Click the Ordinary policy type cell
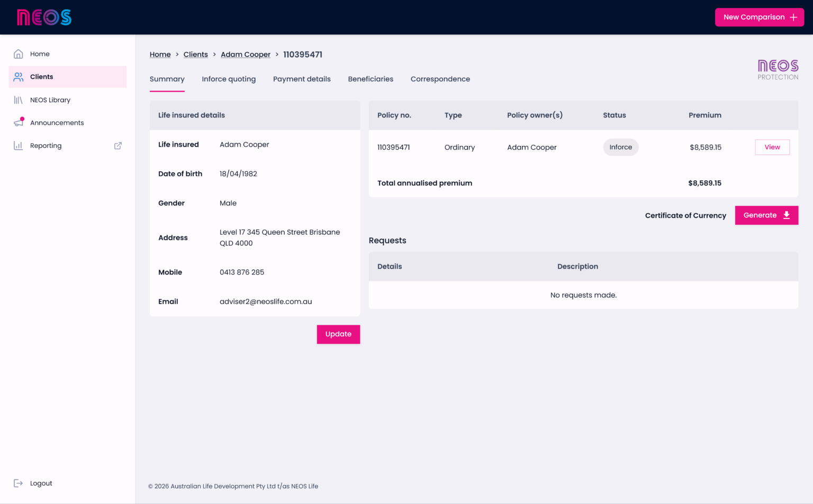Screen dimensions: 813x504 click(x=459, y=148)
